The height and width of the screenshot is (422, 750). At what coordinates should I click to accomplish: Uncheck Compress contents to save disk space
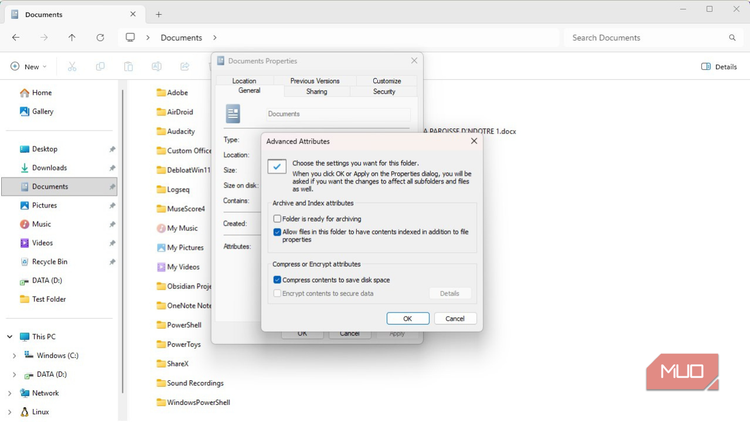(277, 280)
